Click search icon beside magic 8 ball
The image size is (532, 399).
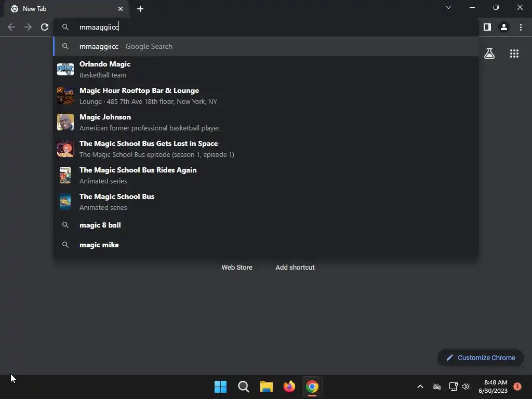[x=65, y=225]
